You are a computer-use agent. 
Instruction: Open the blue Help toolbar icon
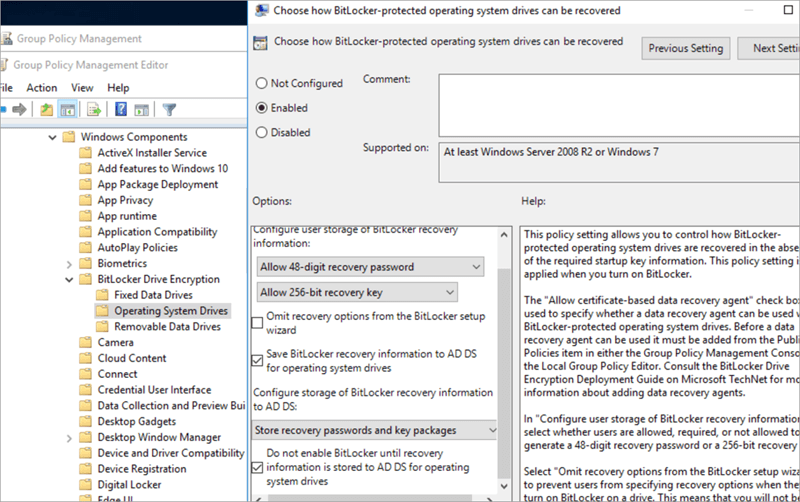coord(120,110)
